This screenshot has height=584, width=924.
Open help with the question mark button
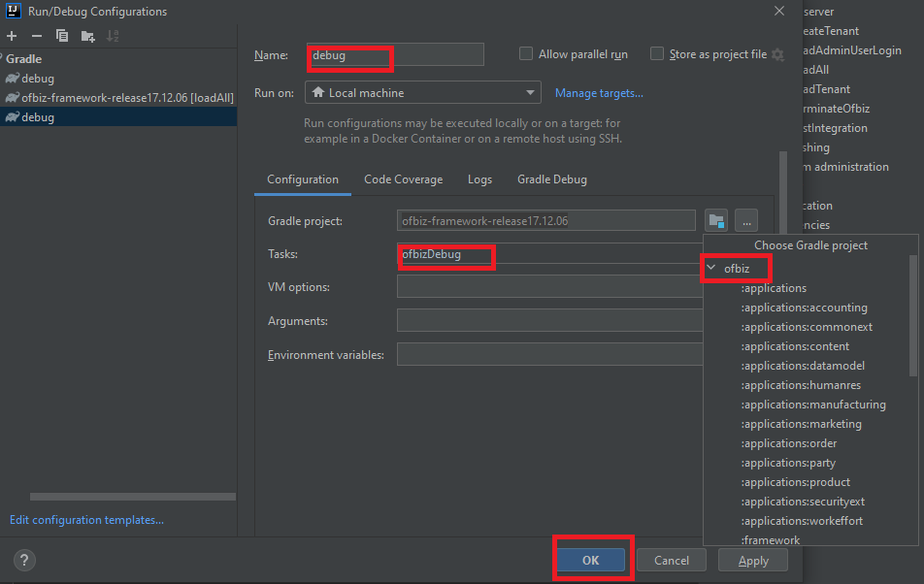[24, 560]
